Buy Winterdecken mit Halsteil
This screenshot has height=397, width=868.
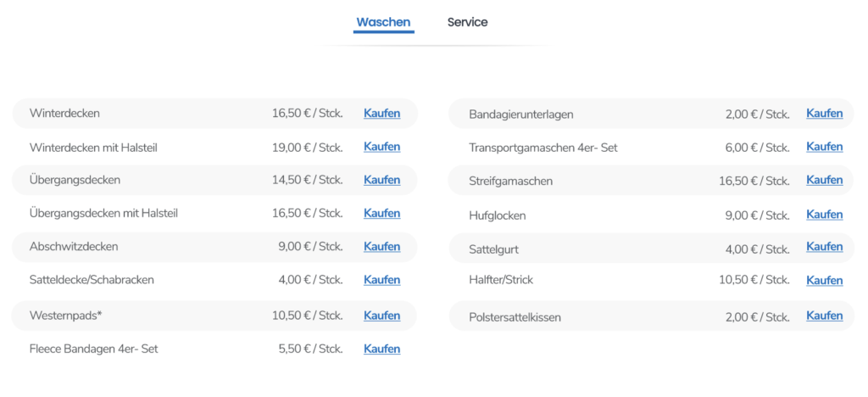(381, 147)
